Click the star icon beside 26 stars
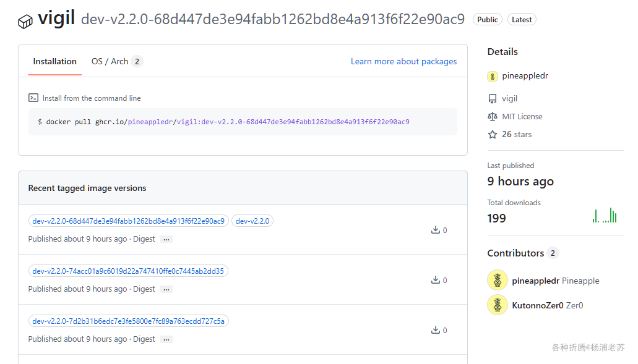This screenshot has height=364, width=638. coord(493,134)
